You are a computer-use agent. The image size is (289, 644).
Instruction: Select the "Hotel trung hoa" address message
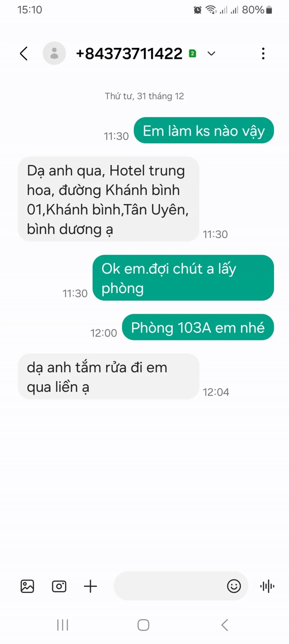pyautogui.click(x=108, y=199)
